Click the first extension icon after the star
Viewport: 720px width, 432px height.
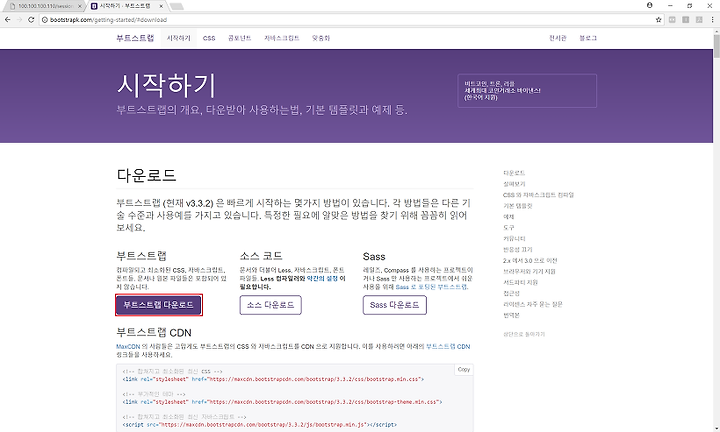pyautogui.click(x=672, y=20)
